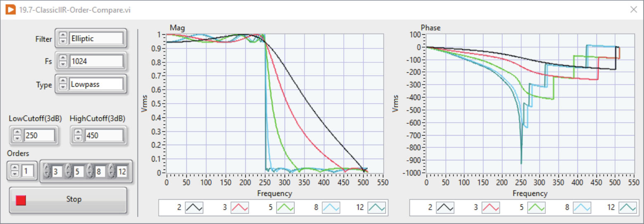Click the Fs value stepper arrows
Screen dimensions: 644x224
tap(62, 62)
